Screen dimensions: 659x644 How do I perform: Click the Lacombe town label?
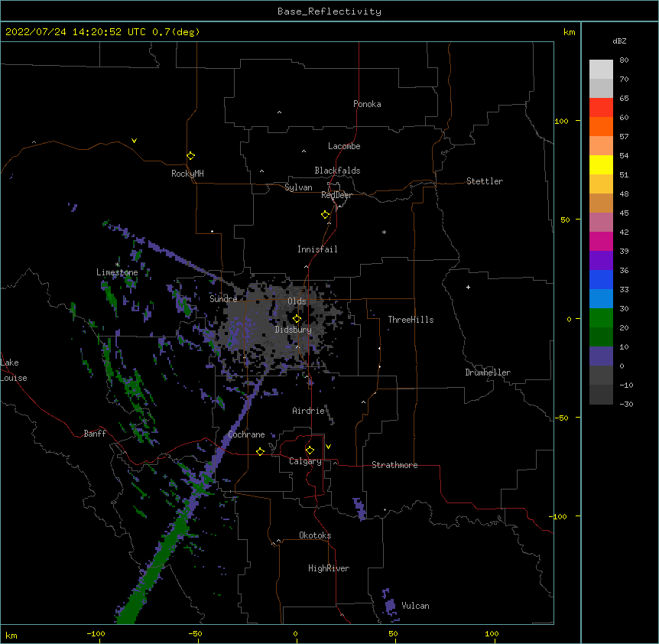coord(344,146)
